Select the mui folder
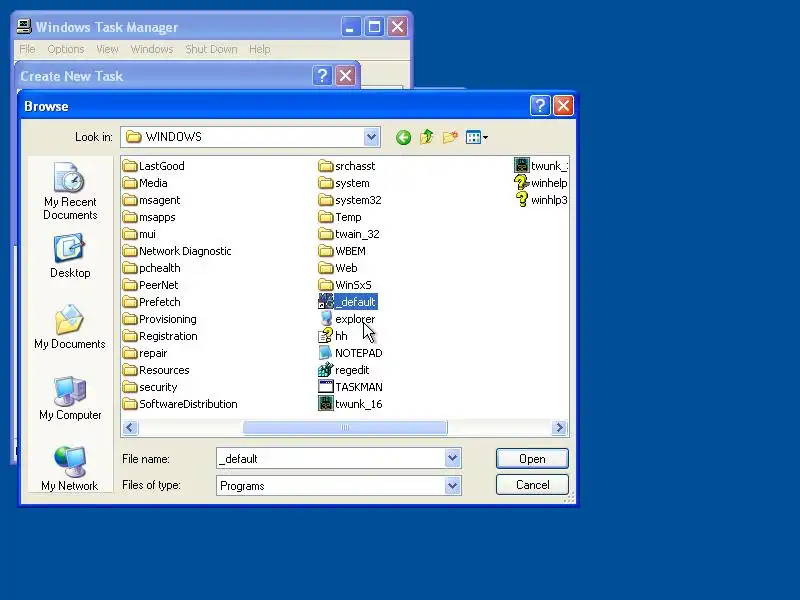Viewport: 800px width, 600px height. pyautogui.click(x=139, y=234)
